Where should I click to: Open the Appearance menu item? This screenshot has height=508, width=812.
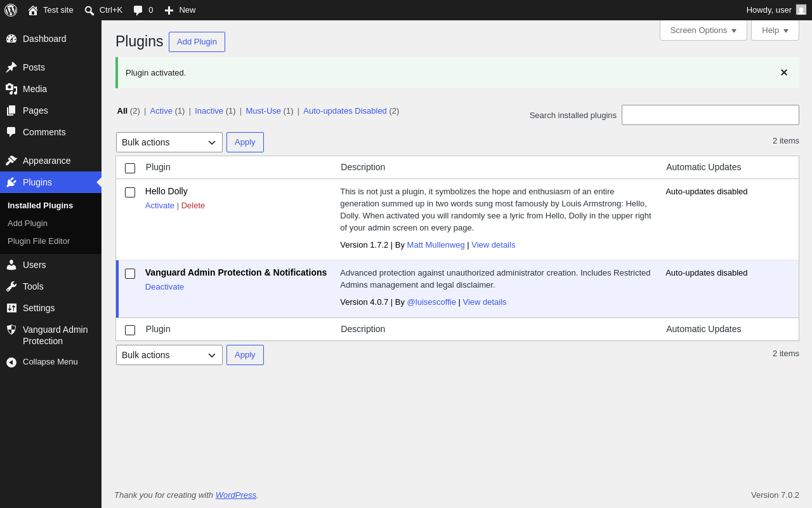click(47, 161)
